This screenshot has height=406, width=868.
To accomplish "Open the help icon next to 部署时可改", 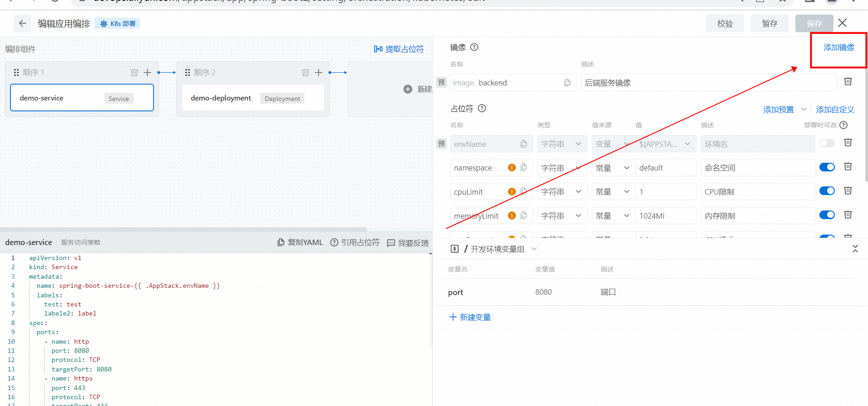I will coord(843,125).
